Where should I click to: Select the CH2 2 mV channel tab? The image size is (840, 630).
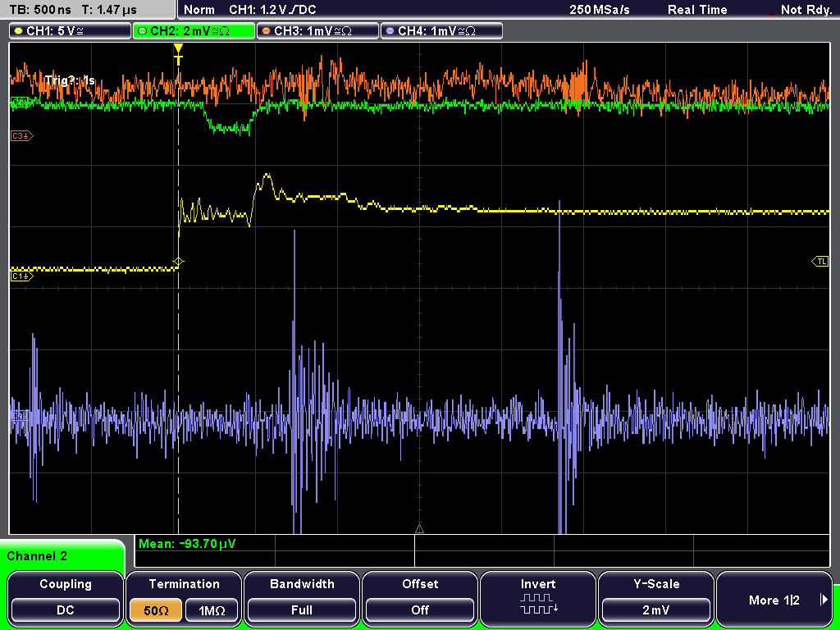194,31
